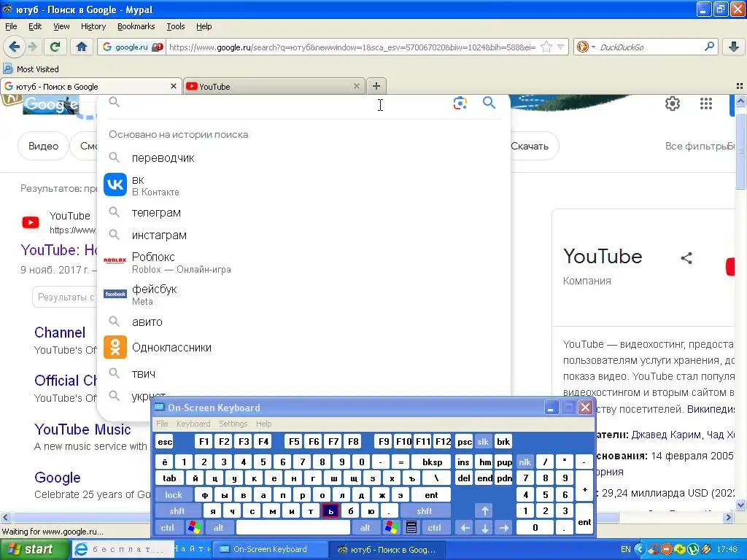Share the YouTube knowledge panel
The height and width of the screenshot is (560, 747).
[686, 258]
